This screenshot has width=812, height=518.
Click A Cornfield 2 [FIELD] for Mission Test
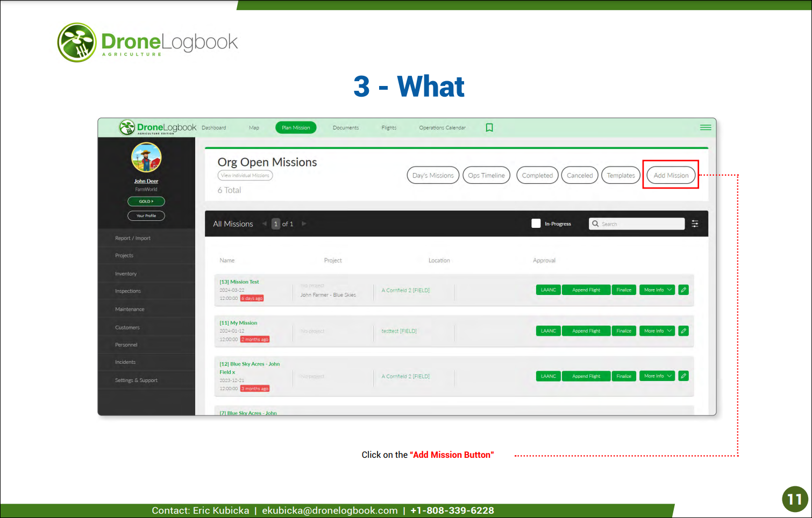[x=405, y=290]
